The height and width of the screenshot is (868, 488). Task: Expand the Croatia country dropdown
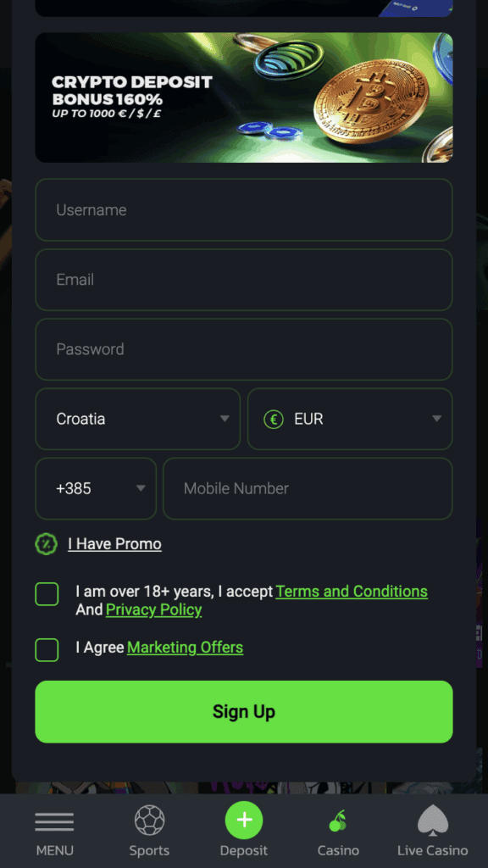(x=138, y=419)
